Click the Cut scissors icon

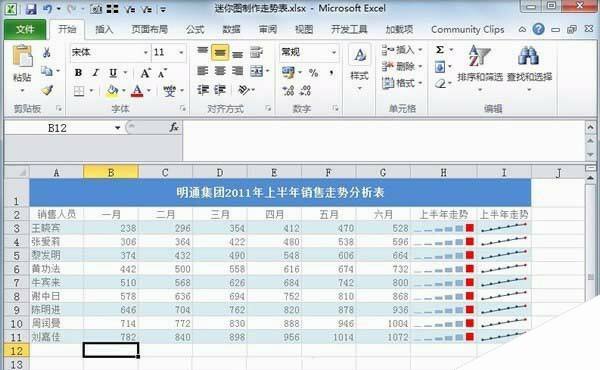(x=47, y=52)
